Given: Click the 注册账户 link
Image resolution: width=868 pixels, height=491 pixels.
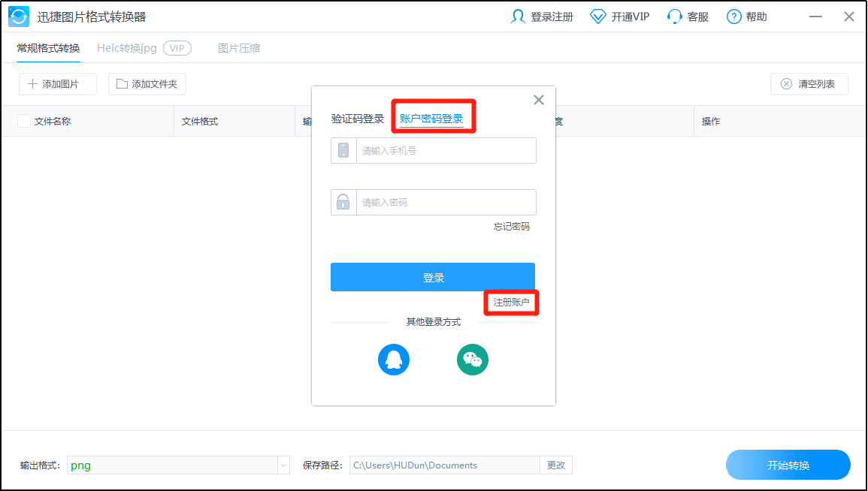Looking at the screenshot, I should [x=511, y=303].
